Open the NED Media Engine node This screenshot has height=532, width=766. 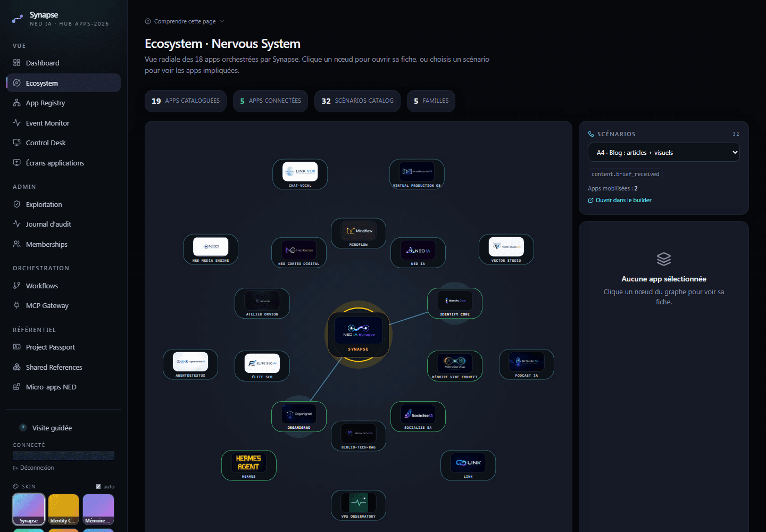(x=211, y=249)
